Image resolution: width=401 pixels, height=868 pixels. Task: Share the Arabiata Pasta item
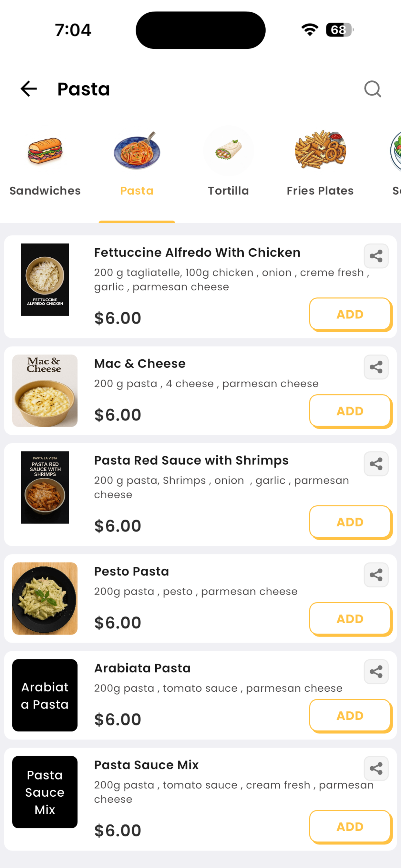pyautogui.click(x=376, y=672)
